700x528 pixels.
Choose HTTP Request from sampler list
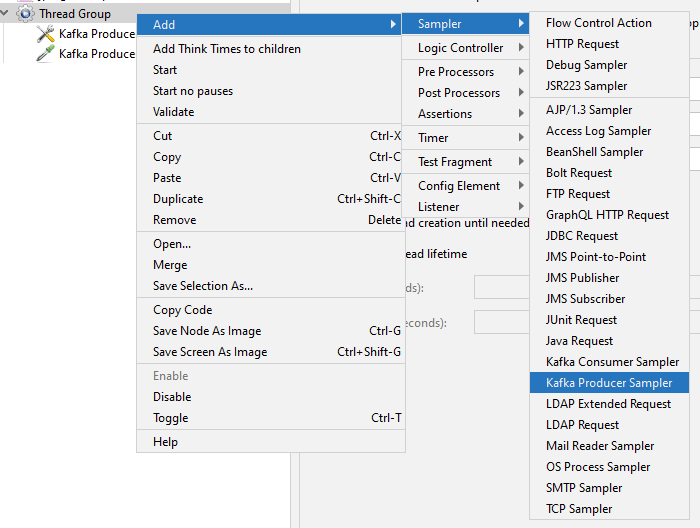[x=582, y=44]
